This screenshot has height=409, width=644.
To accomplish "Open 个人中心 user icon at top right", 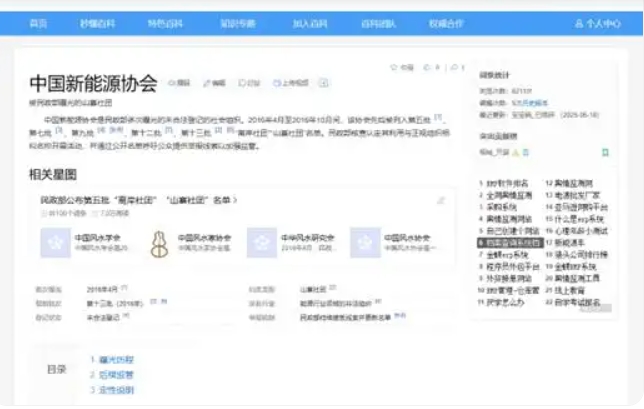I will tap(579, 23).
